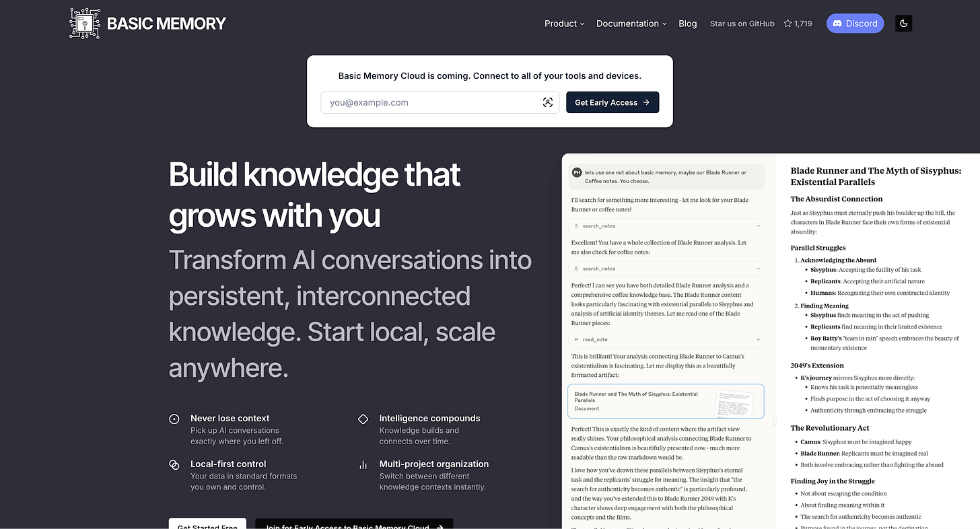This screenshot has height=529, width=980.
Task: Select the Intelligence compounds heading
Action: click(x=429, y=418)
